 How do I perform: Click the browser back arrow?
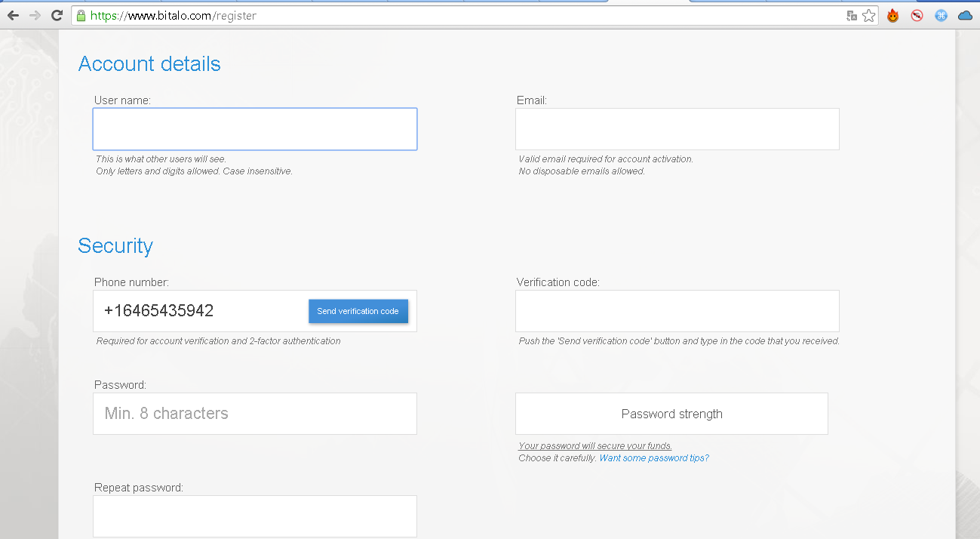point(13,15)
